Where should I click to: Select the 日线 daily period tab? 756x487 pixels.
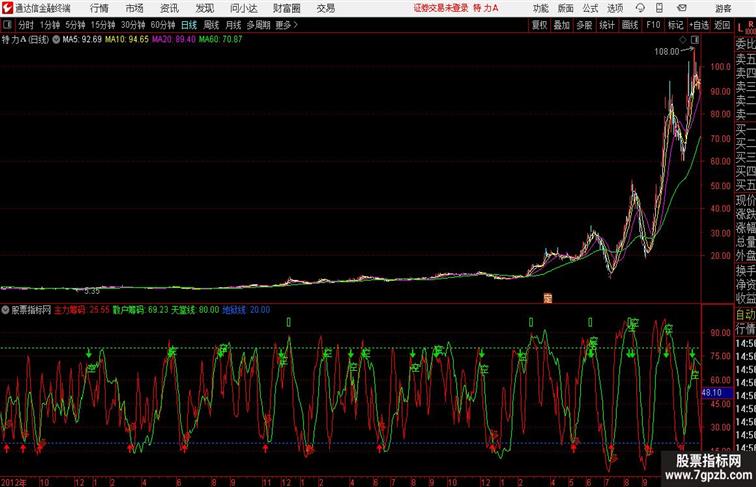189,25
